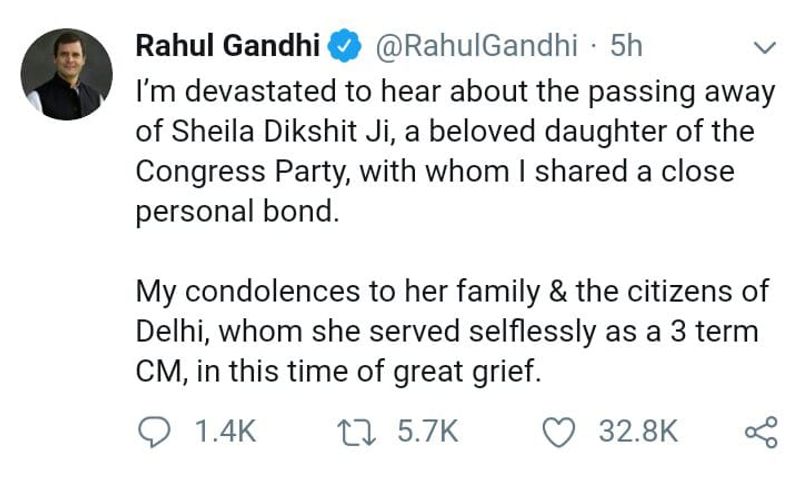Click the 1.4K replies count

click(x=224, y=432)
